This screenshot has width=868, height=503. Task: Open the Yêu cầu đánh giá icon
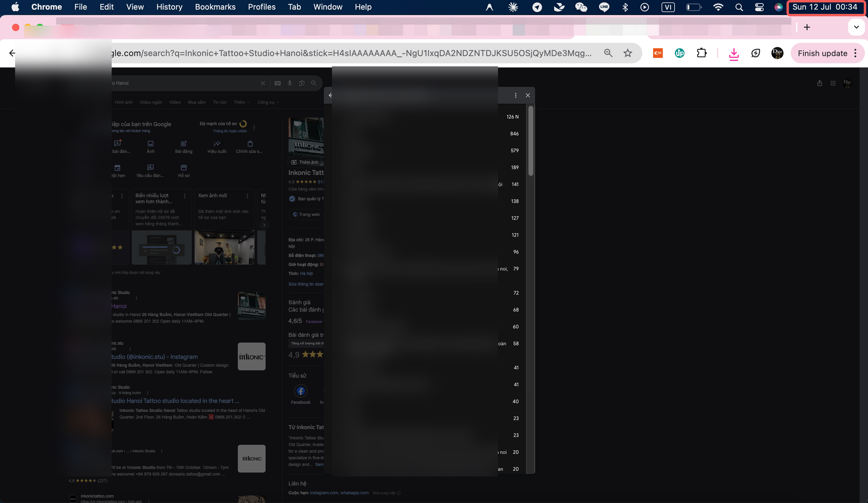pos(151,168)
